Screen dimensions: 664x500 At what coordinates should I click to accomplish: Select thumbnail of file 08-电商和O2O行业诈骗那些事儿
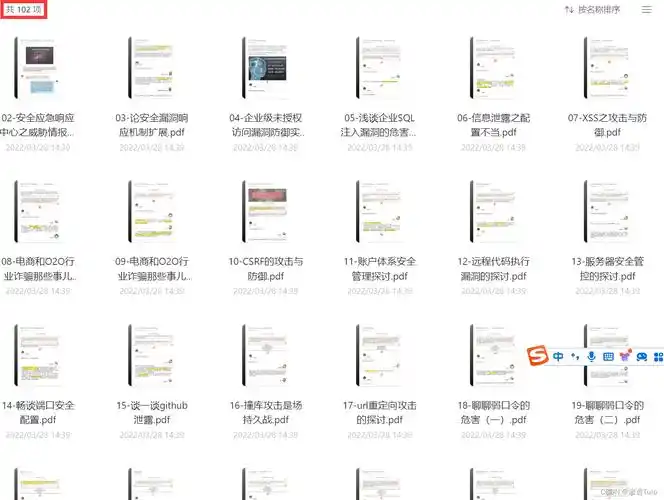(38, 211)
